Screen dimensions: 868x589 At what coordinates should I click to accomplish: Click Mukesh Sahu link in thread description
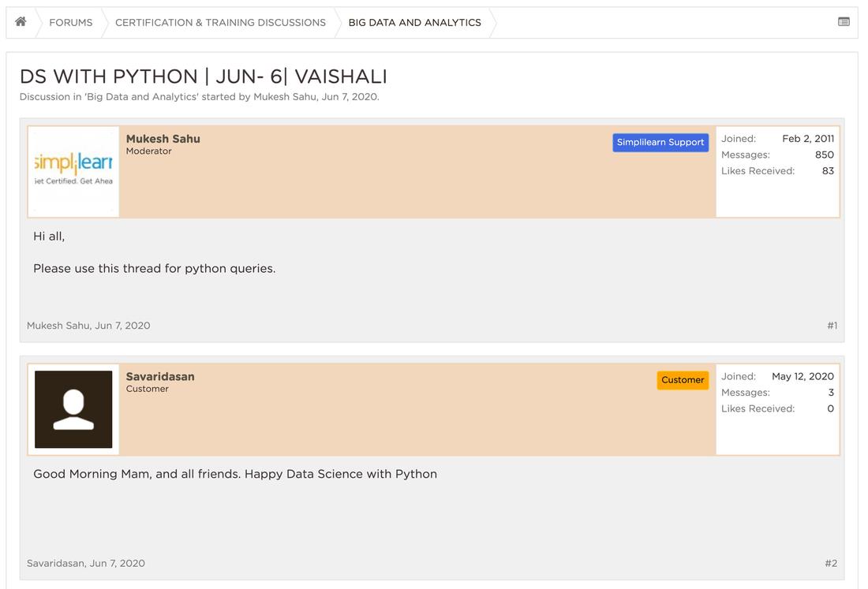tap(284, 97)
